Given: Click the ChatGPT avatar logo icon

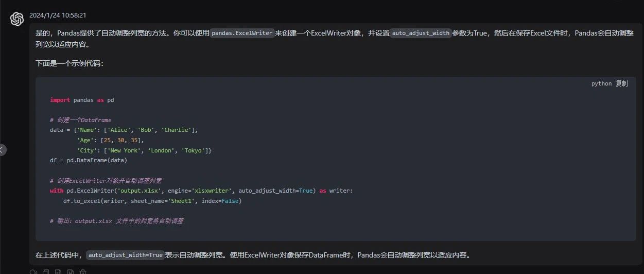Looking at the screenshot, I should click(x=17, y=19).
